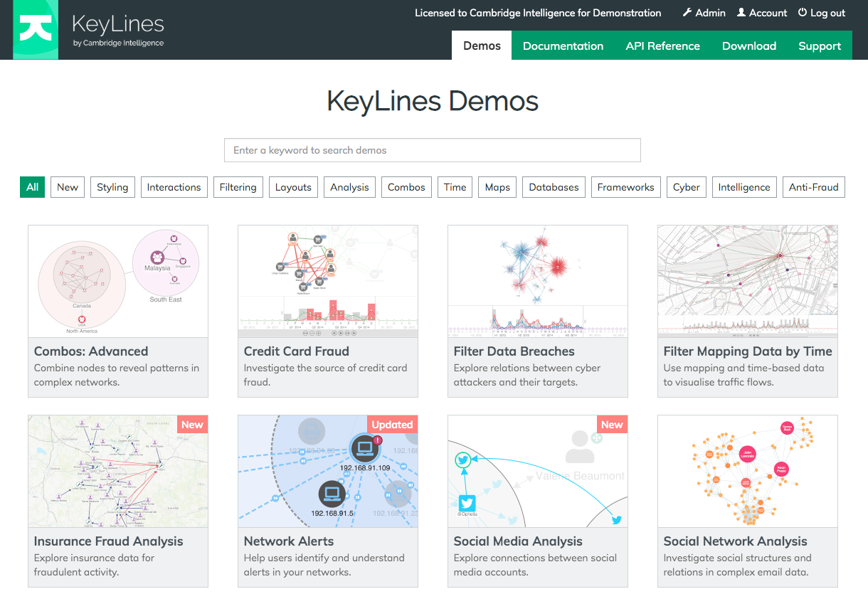Open the Combos: Advanced demo thumbnail

click(x=118, y=281)
